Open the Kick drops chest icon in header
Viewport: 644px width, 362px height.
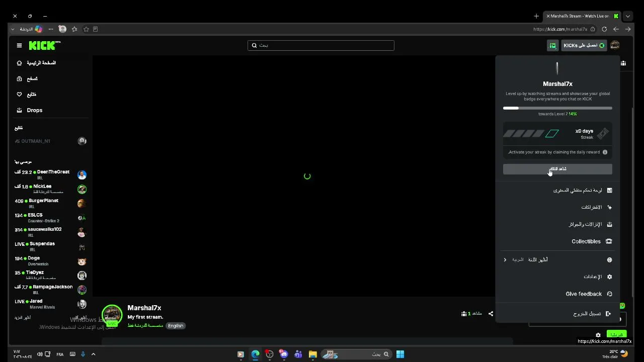(x=552, y=45)
